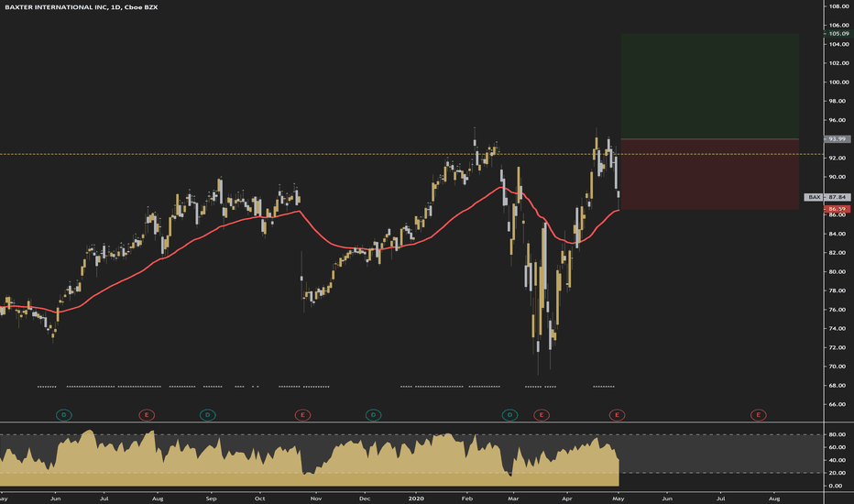
Task: Click the BAXTER INTERNATIONAL INC chart title
Action: (x=82, y=7)
